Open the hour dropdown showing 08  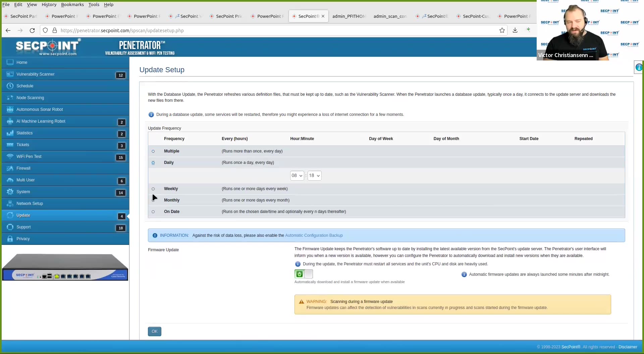[x=297, y=175]
